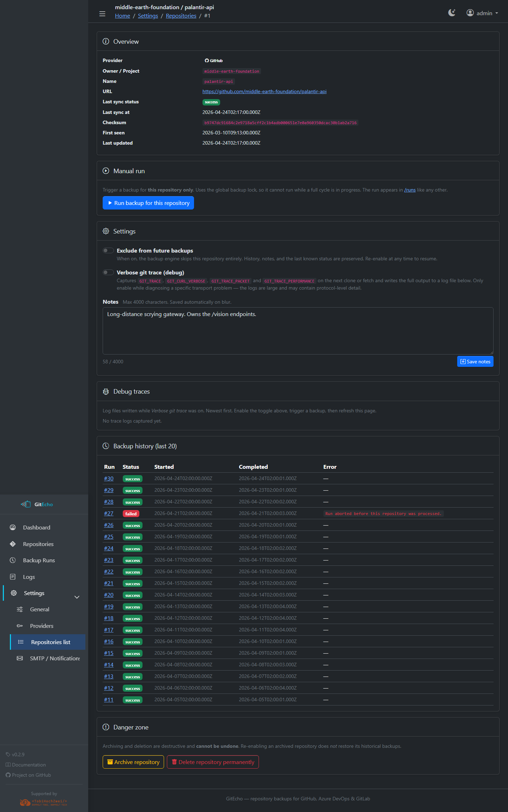The width and height of the screenshot is (508, 812).
Task: Click the Dashboard gauge icon in sidebar
Action: pyautogui.click(x=13, y=527)
